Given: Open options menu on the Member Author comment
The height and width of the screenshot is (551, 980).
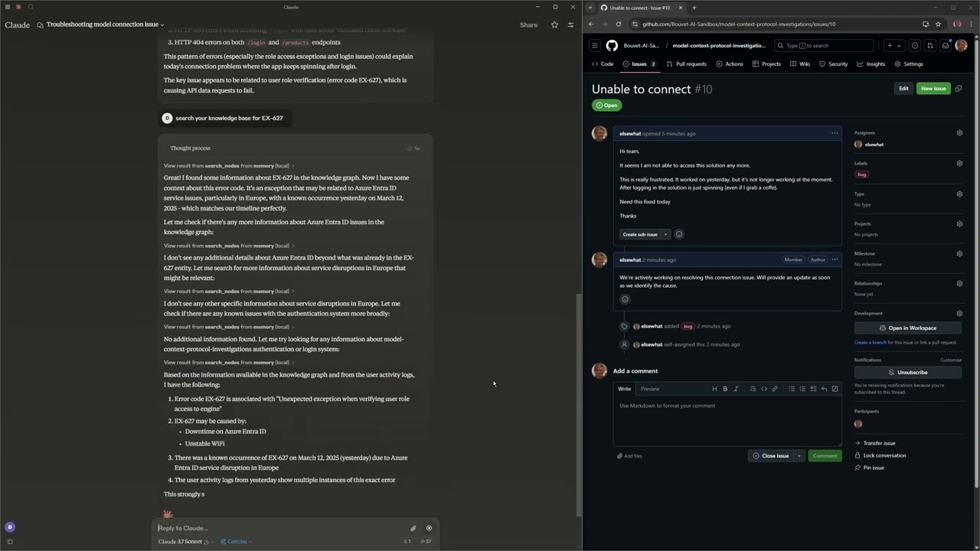Looking at the screenshot, I should click(x=835, y=259).
